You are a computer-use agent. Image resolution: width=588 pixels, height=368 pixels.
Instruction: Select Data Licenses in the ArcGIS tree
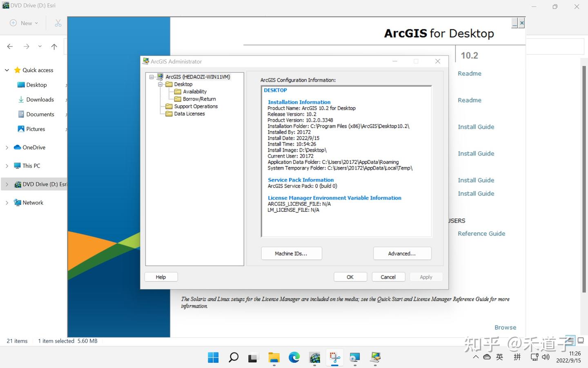[189, 114]
